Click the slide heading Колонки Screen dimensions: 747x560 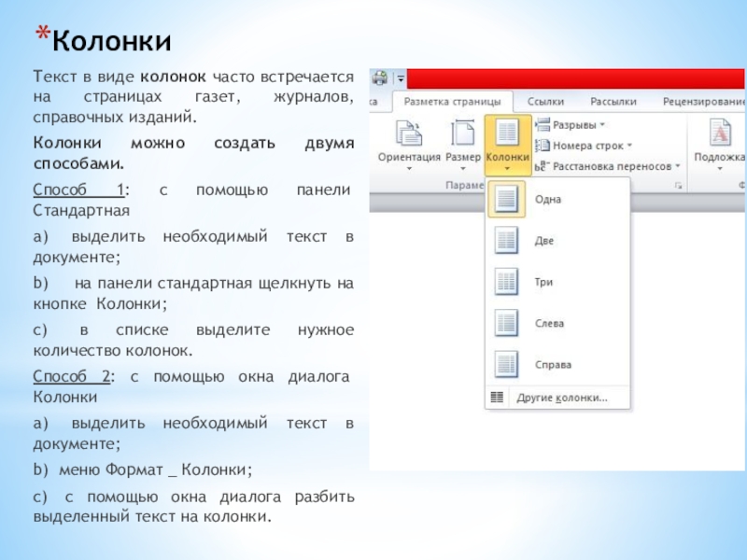pyautogui.click(x=111, y=40)
